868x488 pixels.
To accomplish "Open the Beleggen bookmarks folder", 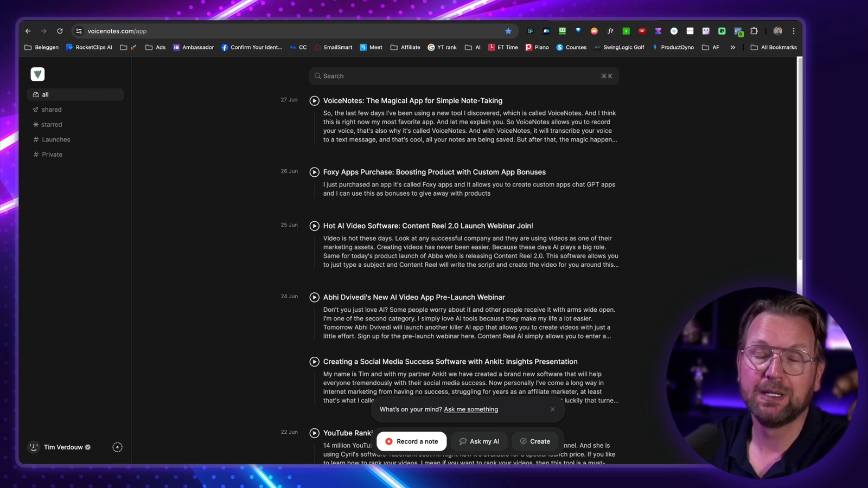I will [42, 47].
